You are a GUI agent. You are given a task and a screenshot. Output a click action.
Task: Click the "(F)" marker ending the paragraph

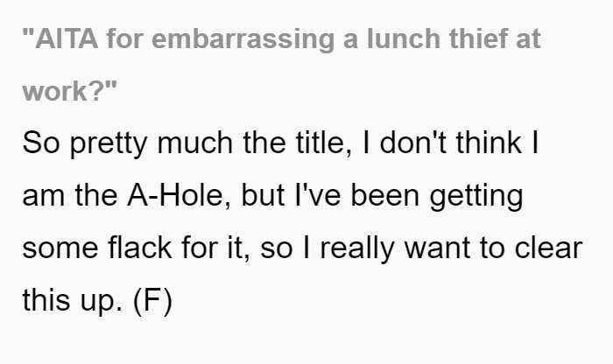tap(153, 301)
